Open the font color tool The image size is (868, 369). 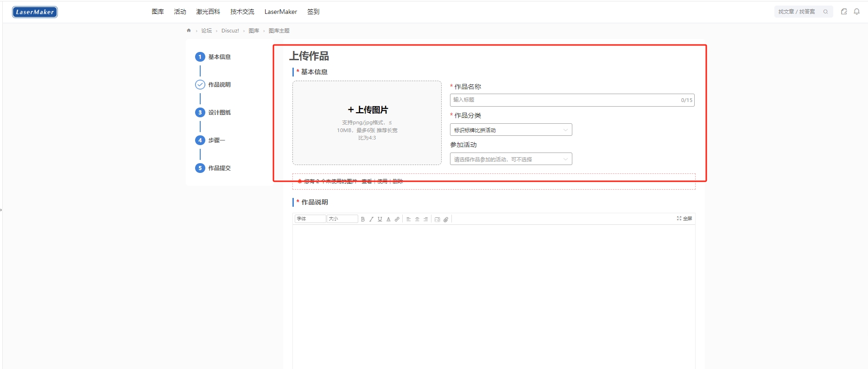click(388, 219)
